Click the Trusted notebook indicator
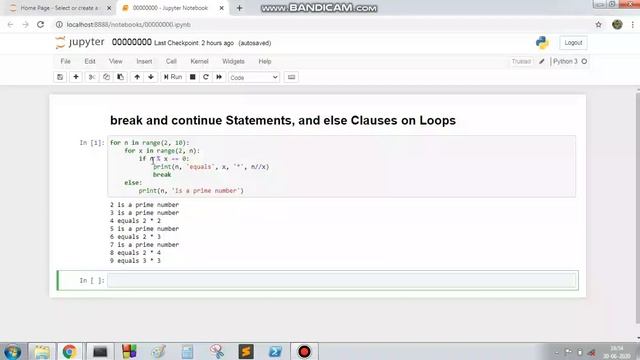 [521, 62]
